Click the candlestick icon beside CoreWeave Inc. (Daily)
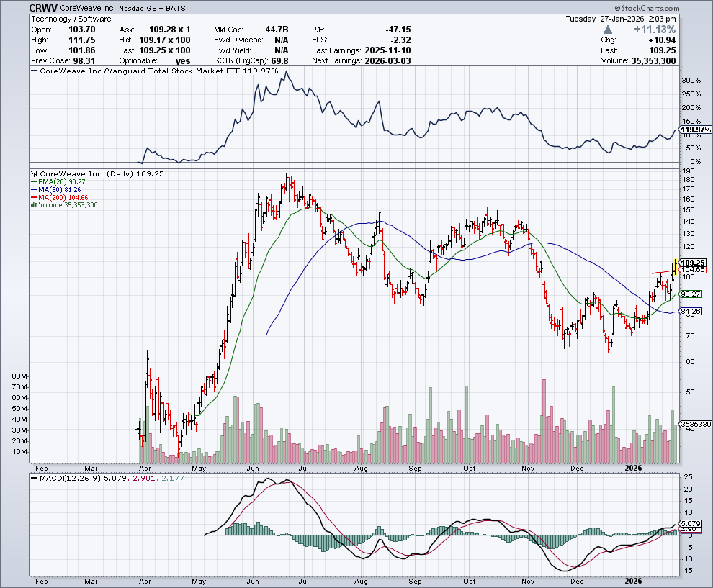This screenshot has height=588, width=713. pyautogui.click(x=34, y=173)
